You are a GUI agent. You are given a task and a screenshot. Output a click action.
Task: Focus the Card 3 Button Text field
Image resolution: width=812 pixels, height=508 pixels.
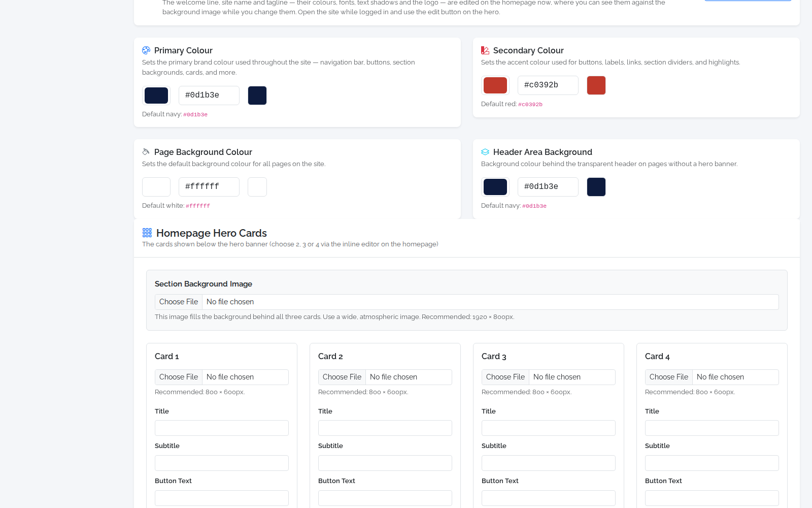[549, 498]
